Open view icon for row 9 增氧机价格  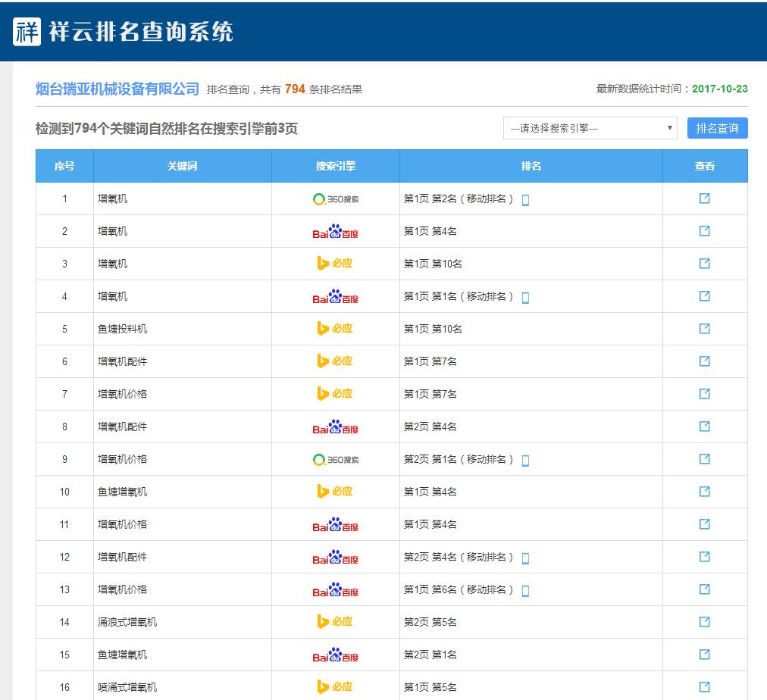click(x=704, y=459)
